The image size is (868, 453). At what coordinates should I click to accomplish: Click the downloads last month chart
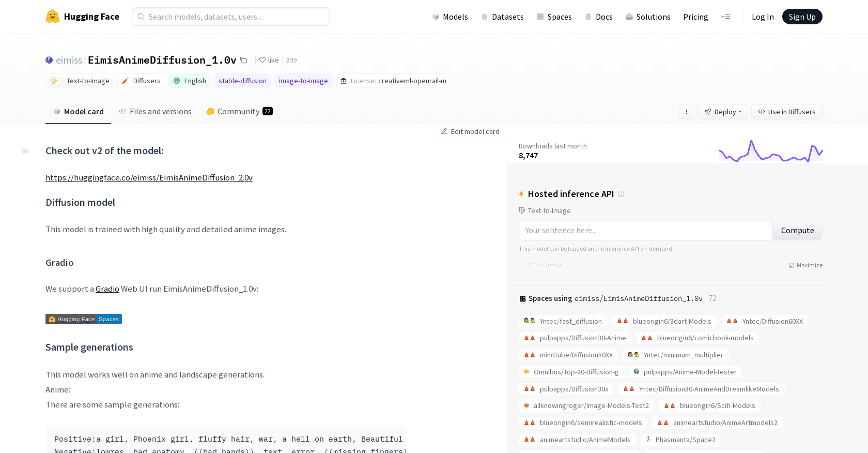[x=771, y=150]
